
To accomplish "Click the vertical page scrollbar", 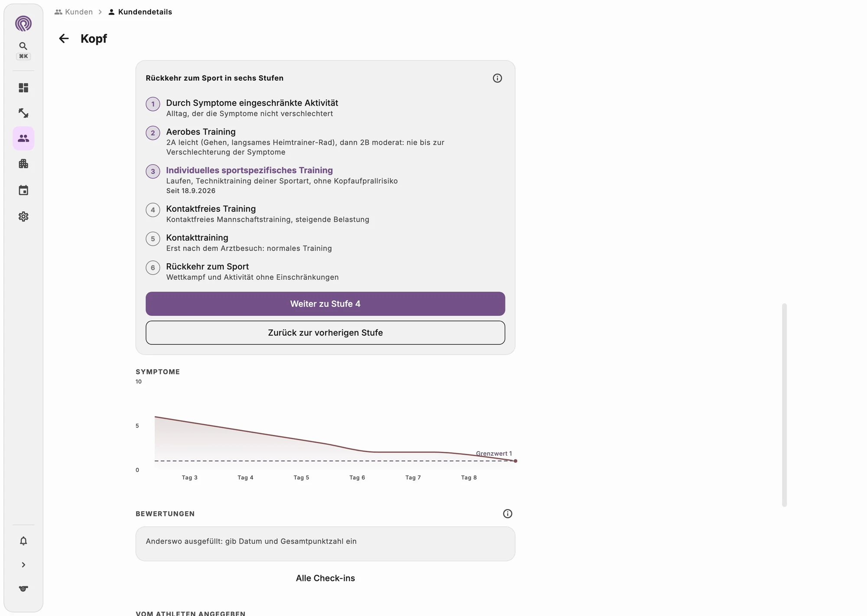I will [784, 405].
